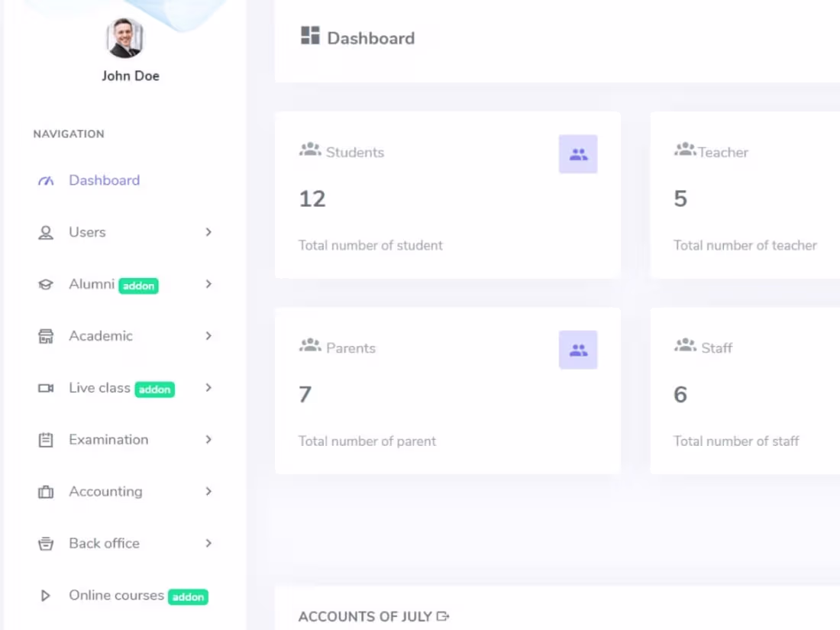Click the Teacher card title

click(723, 153)
